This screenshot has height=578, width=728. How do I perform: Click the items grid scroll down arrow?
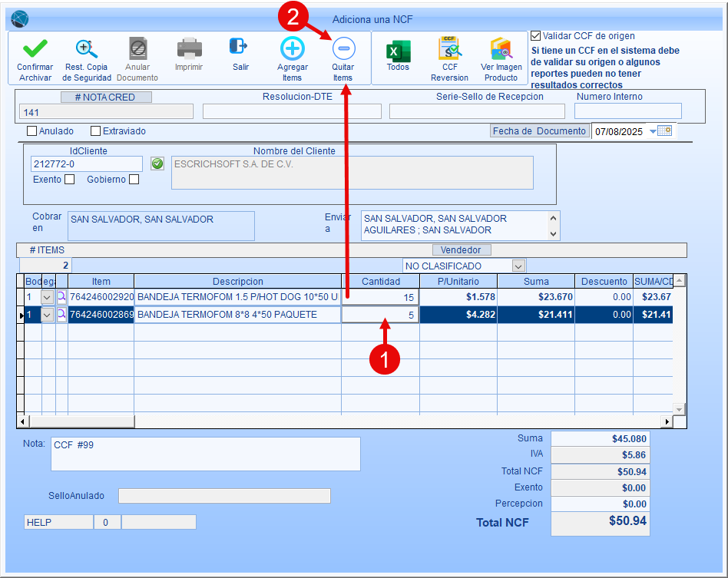[x=680, y=409]
